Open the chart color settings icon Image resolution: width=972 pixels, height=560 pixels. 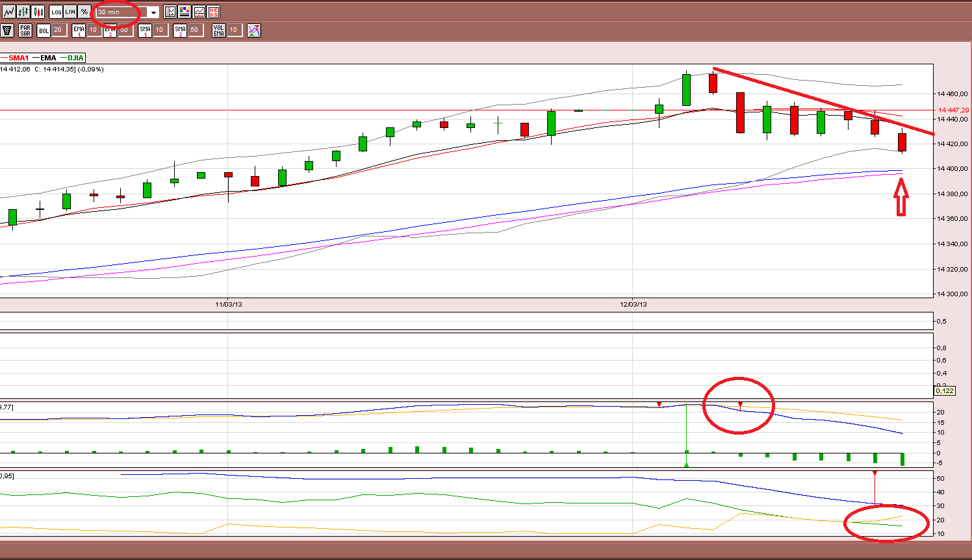click(x=185, y=12)
